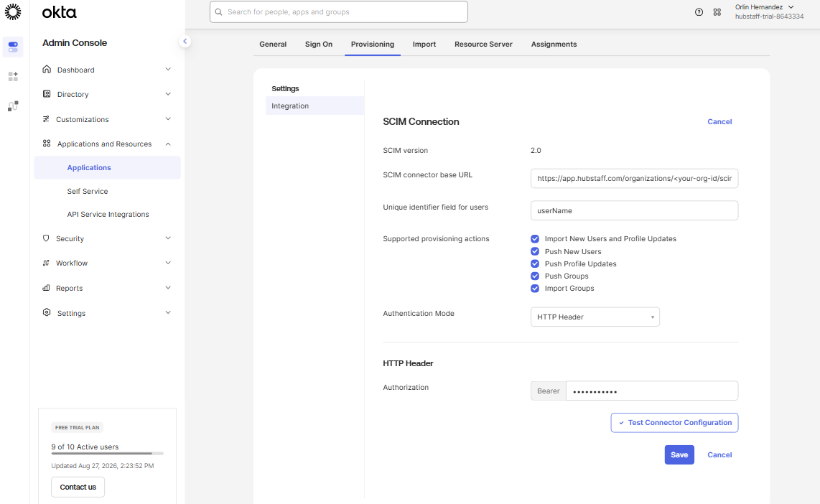Select the Admin Console toggle icon in rail
Image resolution: width=820 pixels, height=504 pixels.
coord(13,47)
